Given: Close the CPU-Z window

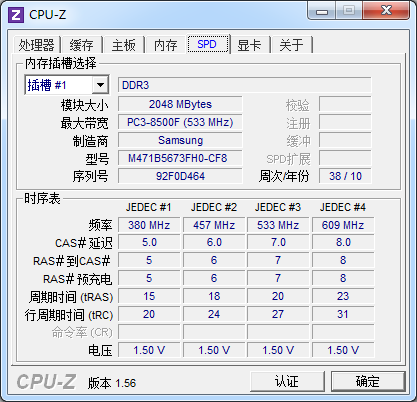Looking at the screenshot, I should click(386, 10).
